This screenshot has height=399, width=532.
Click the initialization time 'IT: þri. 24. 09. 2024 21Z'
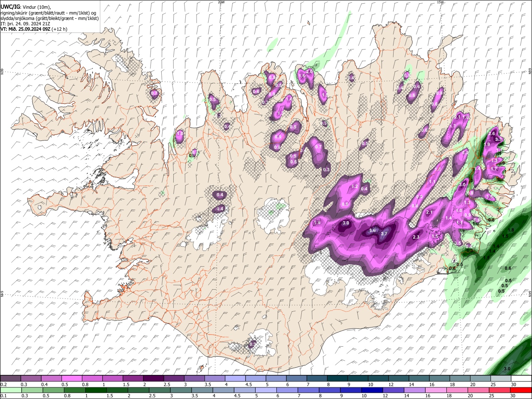tap(26, 24)
